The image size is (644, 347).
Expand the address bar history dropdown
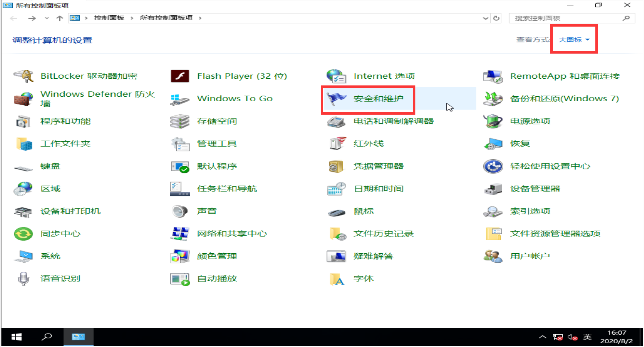(485, 18)
